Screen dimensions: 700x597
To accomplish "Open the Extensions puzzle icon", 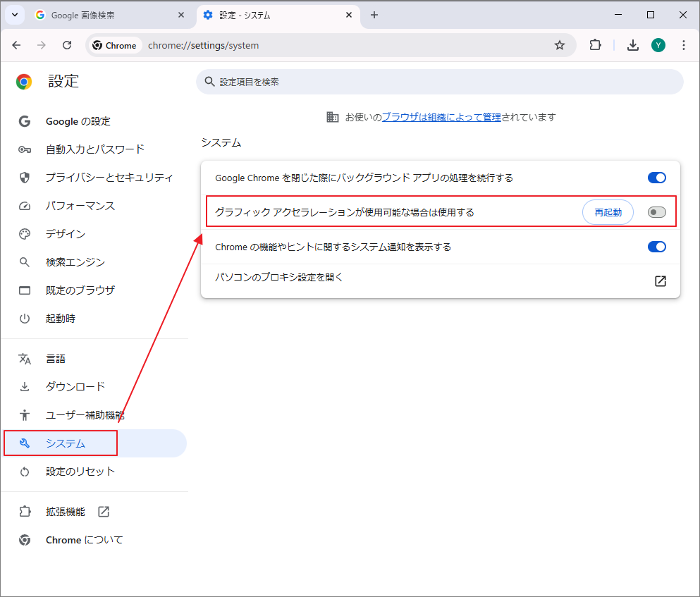I will 595,45.
